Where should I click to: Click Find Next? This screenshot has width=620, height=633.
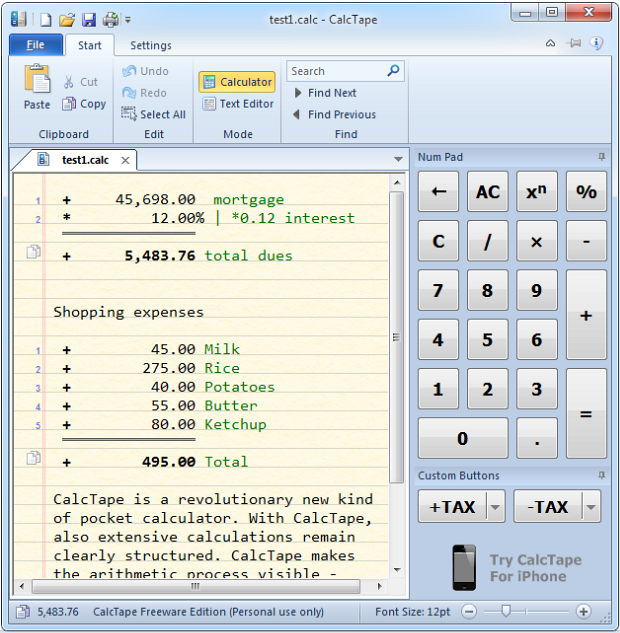pos(325,93)
